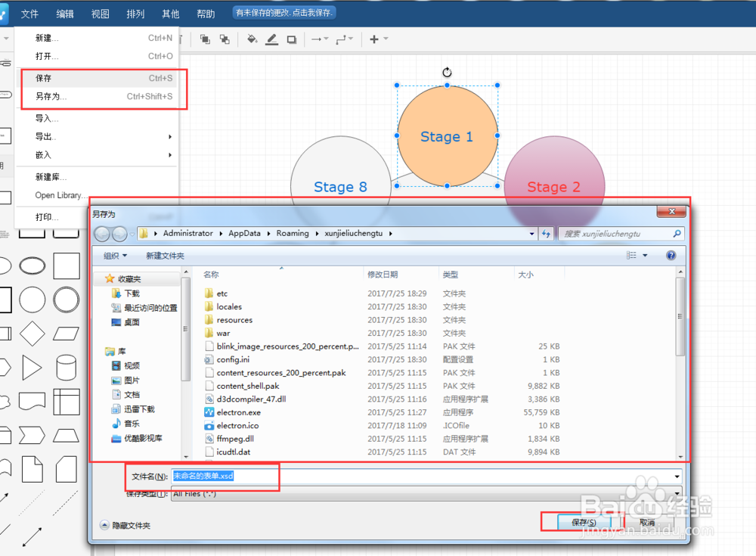Image resolution: width=756 pixels, height=556 pixels.
Task: Expand the 导出 submenu
Action: 97,137
